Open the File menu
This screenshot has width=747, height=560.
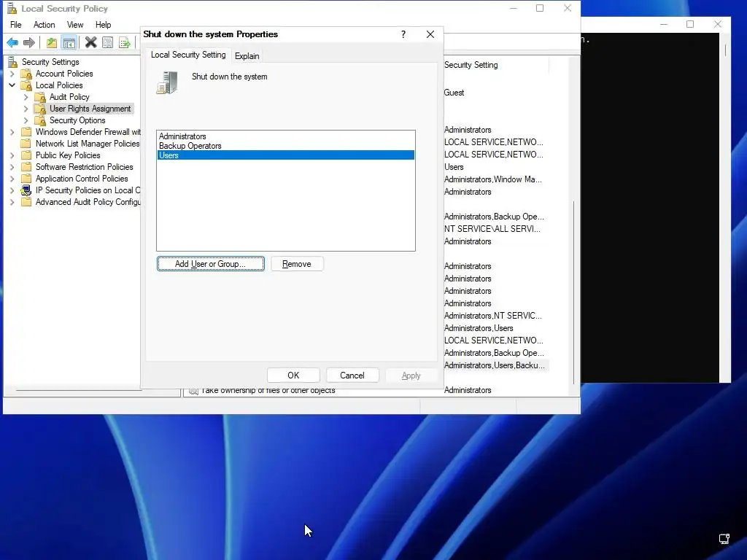point(16,25)
